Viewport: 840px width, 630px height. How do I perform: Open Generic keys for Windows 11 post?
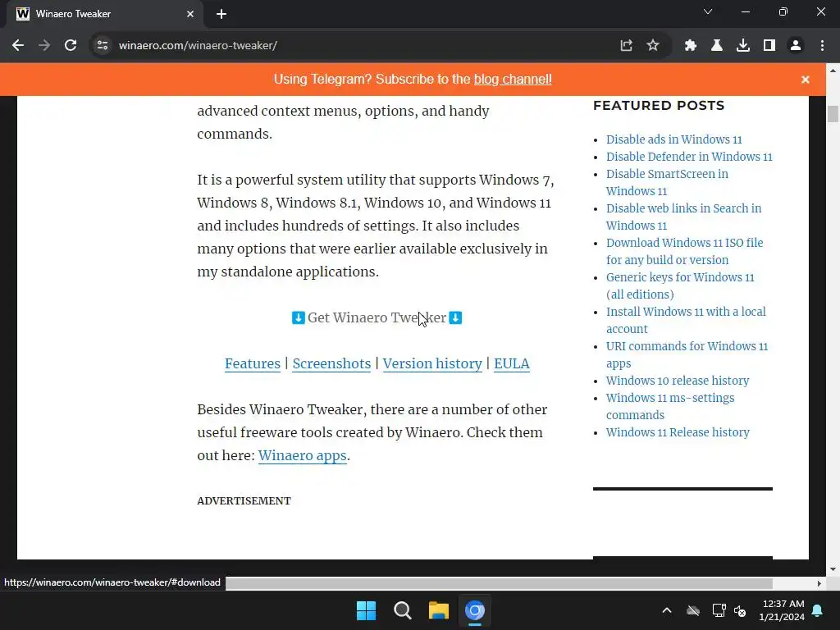(680, 285)
